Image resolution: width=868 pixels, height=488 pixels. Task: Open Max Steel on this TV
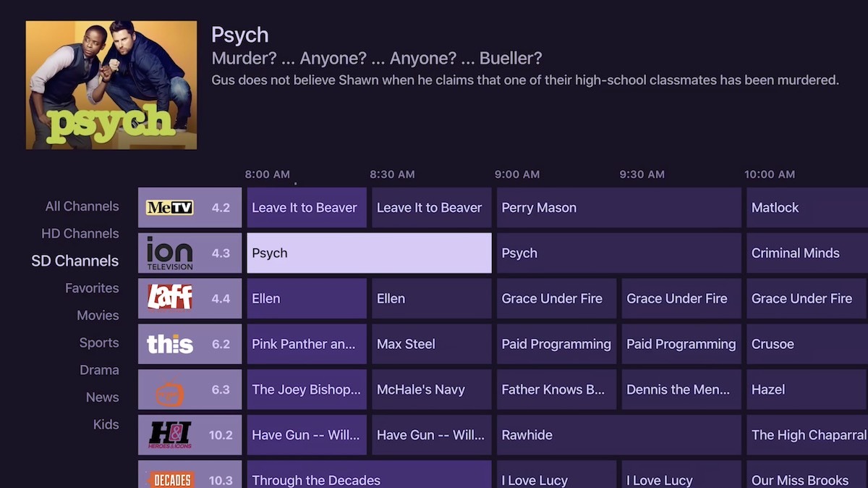pos(432,344)
